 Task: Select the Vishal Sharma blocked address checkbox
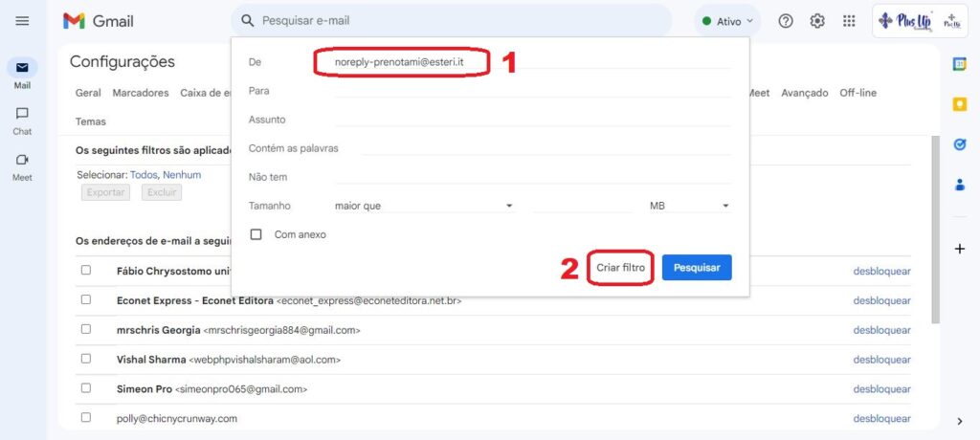tap(86, 360)
